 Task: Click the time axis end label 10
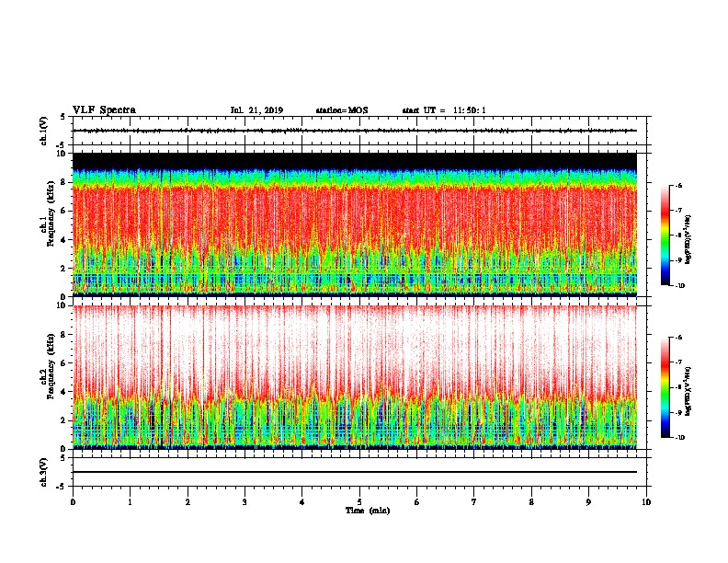click(x=646, y=502)
